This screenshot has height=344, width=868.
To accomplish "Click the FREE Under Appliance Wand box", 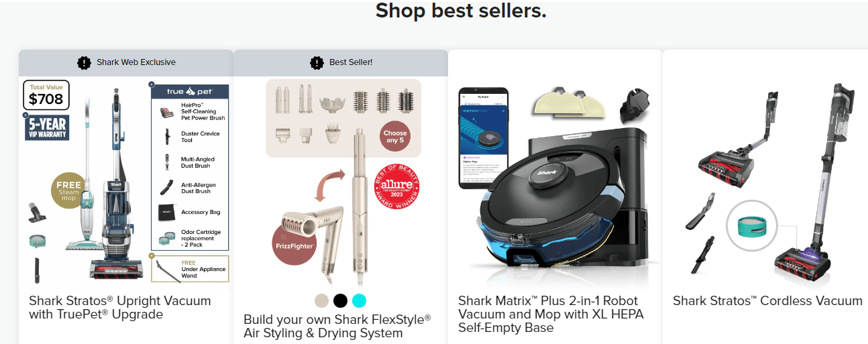I will coord(190,270).
